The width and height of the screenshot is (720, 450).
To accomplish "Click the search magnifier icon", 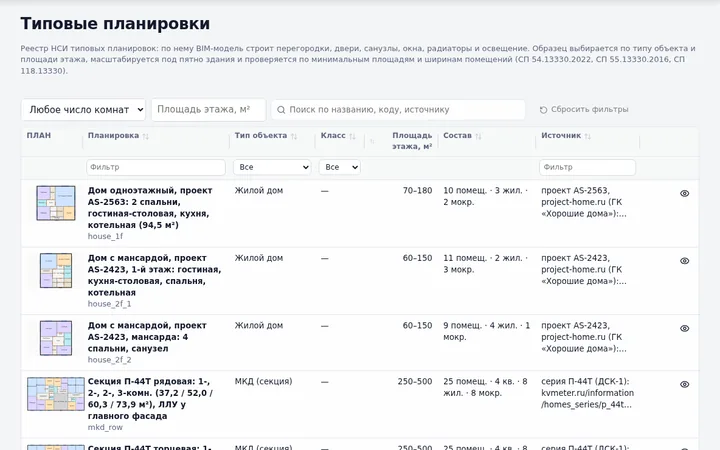I will pyautogui.click(x=281, y=110).
